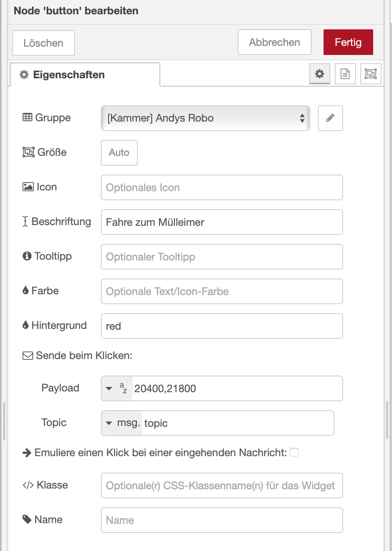392x551 pixels.
Task: Enable emulate click on incoming message
Action: (x=294, y=452)
